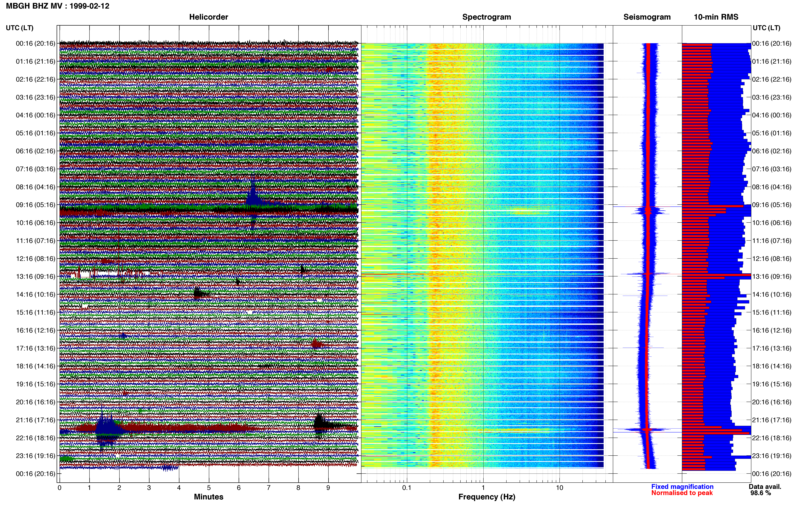Click the 'Normalised to peak' legend text
Viewport: 812px width, 508px height.
pos(682,493)
